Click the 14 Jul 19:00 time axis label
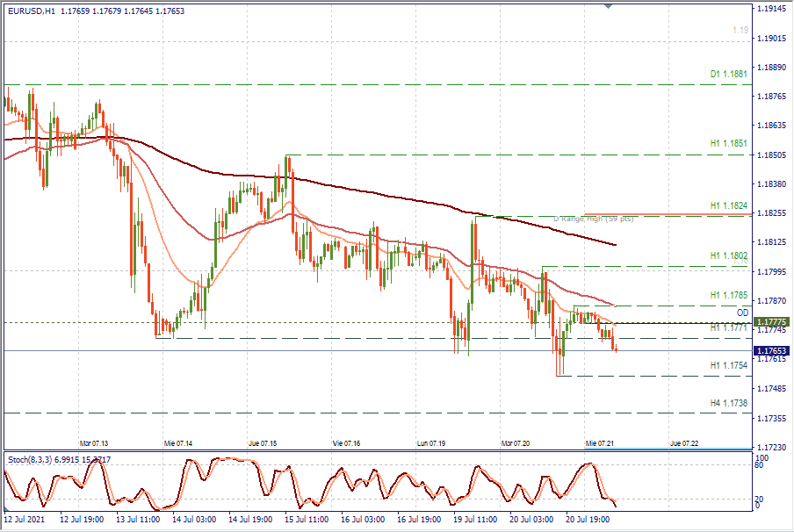Viewport: 794px width, 532px height. 250,520
